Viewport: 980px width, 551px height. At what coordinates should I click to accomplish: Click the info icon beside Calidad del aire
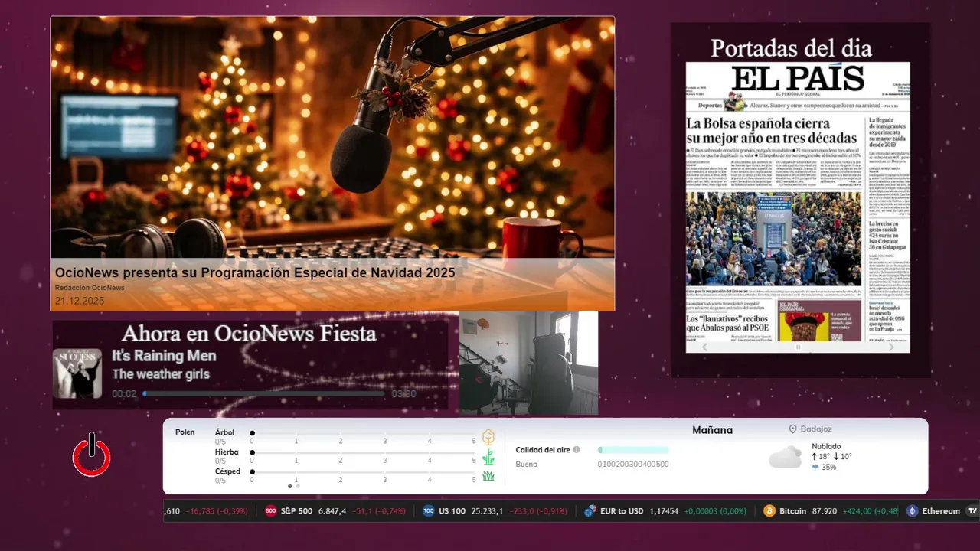pos(577,450)
